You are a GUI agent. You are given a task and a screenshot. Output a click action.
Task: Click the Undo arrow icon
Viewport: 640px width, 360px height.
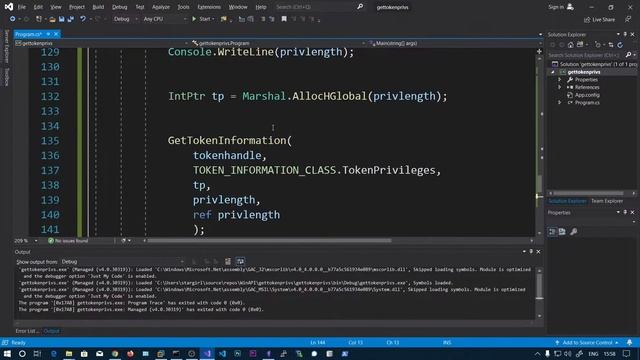83,19
